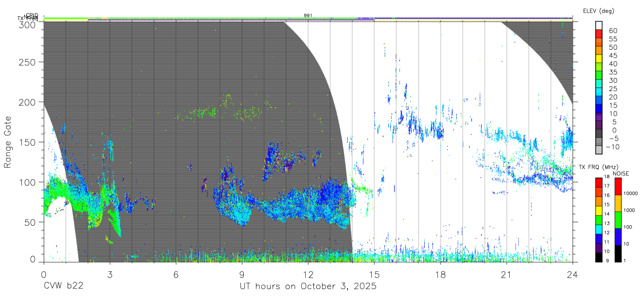Click the black NOISE swatch between 10 and 1
The image size is (644, 297).
[618, 253]
